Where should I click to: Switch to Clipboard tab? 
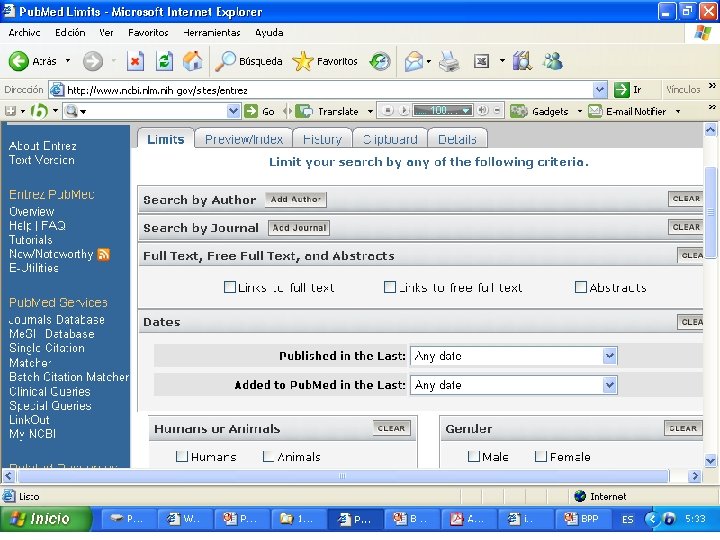(x=390, y=139)
